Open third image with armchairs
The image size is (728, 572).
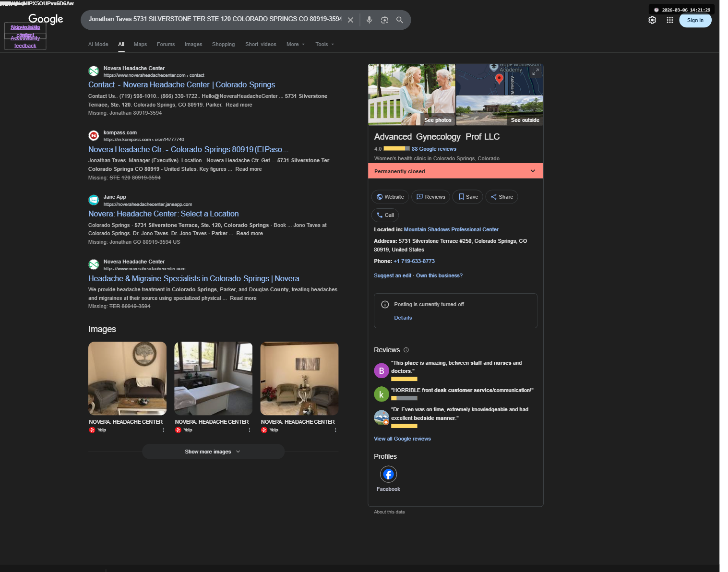(x=299, y=378)
